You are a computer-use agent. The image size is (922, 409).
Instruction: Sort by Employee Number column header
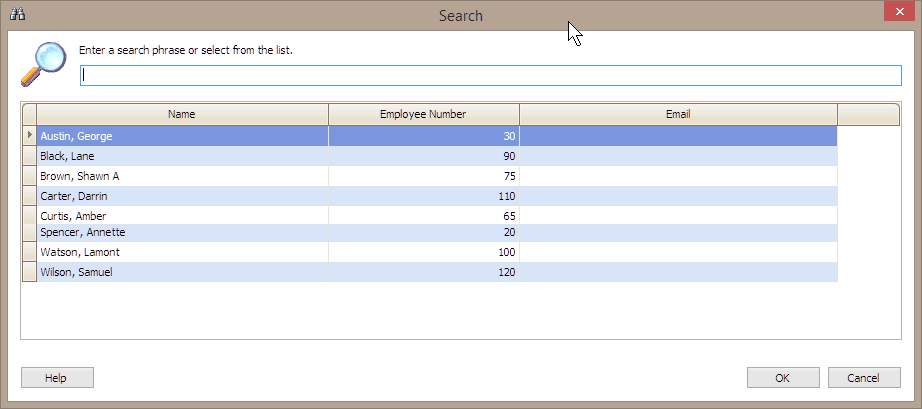(x=423, y=114)
